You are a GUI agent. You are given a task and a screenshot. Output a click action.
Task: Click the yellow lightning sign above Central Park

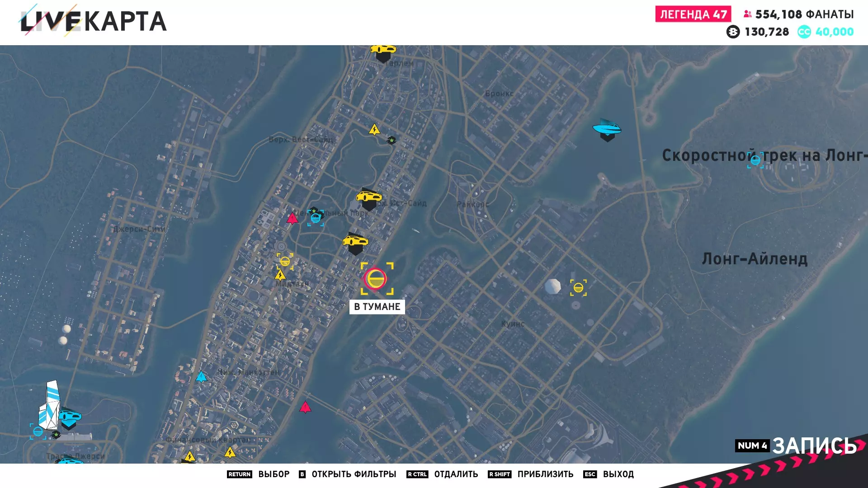[x=374, y=130]
